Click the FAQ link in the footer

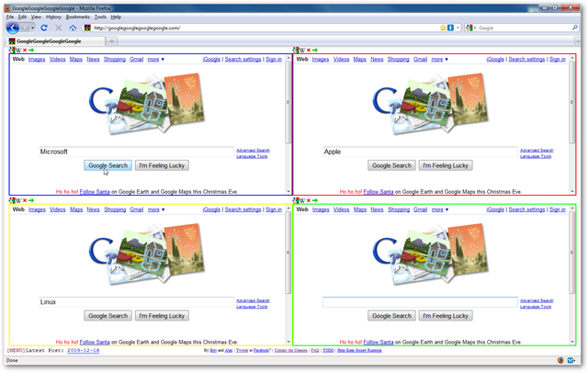(x=315, y=350)
